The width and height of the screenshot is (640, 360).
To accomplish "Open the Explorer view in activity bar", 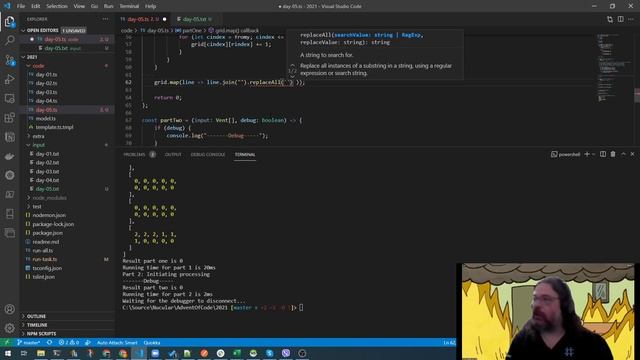I will (9, 22).
